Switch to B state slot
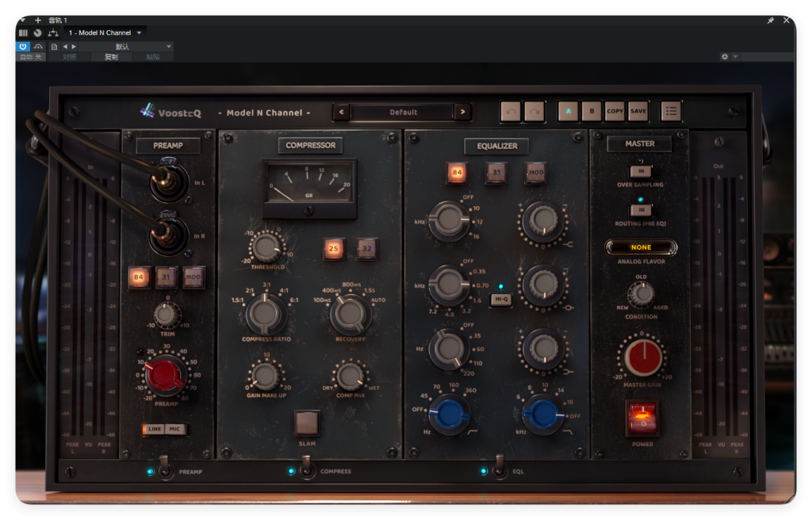 (592, 111)
